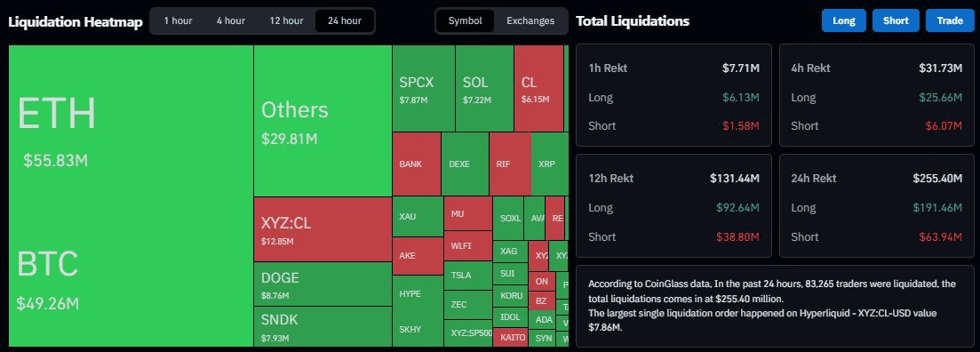This screenshot has height=352, width=980.
Task: Click the SPCX tile
Action: point(424,88)
